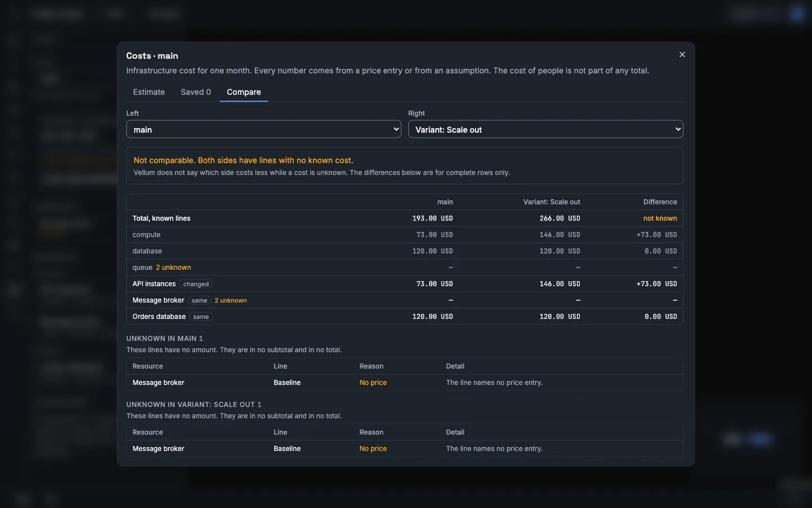The image size is (812, 508).
Task: Click 'No price' reason under Unknown in main
Action: click(x=373, y=383)
